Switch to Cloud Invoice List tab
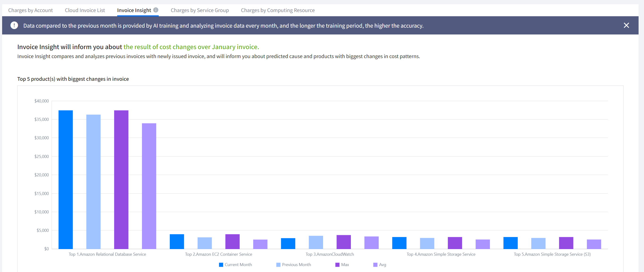 coord(85,10)
